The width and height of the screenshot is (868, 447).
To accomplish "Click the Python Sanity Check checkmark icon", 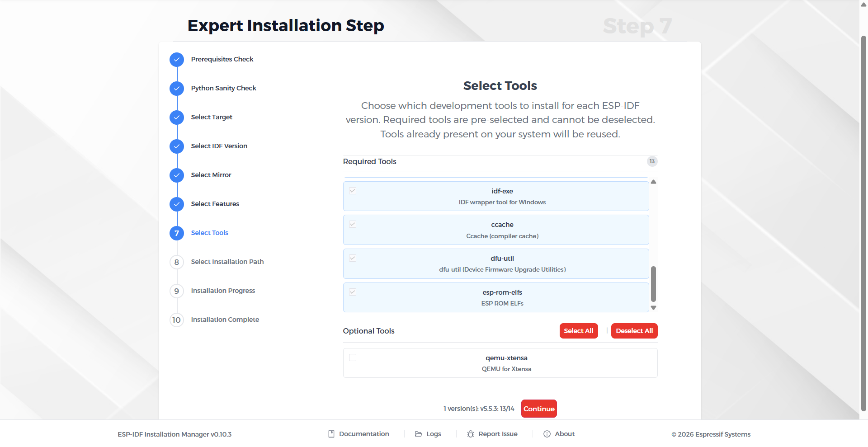I will [x=177, y=88].
